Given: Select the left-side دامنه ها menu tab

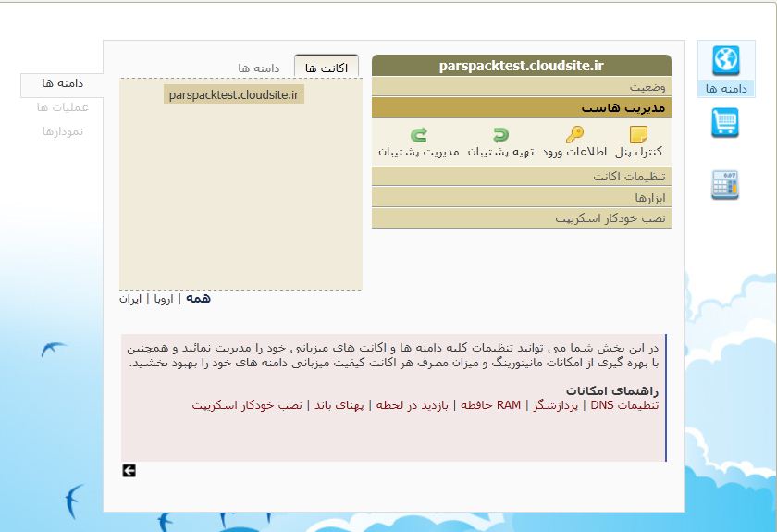Looking at the screenshot, I should pos(63,83).
